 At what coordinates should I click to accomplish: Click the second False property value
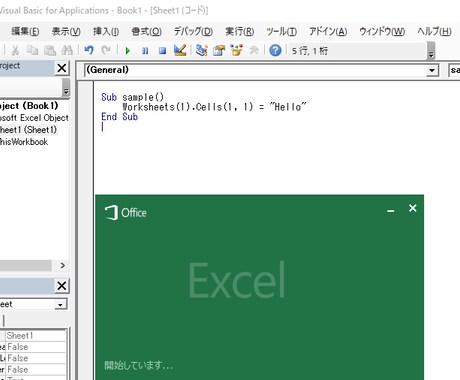(x=36, y=358)
